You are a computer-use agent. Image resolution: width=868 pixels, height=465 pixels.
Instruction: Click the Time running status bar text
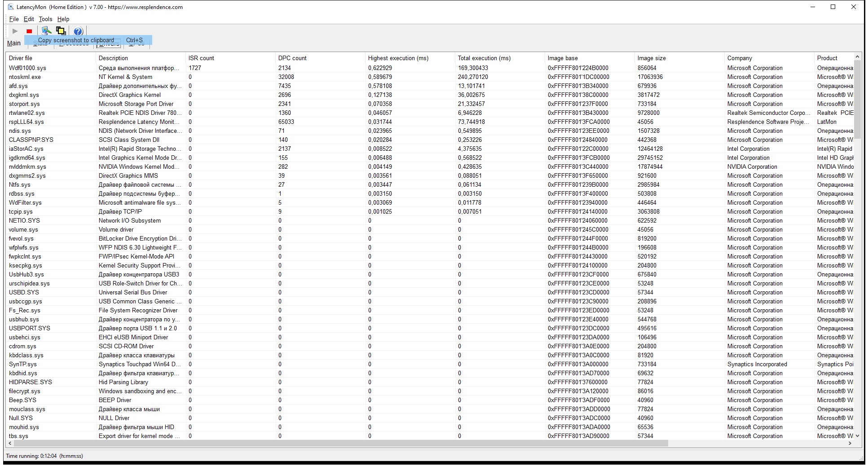44,456
